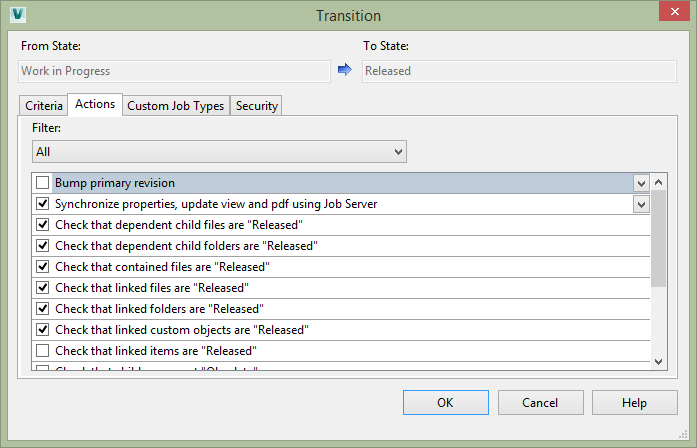Click the scroll up arrow of actions list
The height and width of the screenshot is (448, 697).
pos(659,183)
